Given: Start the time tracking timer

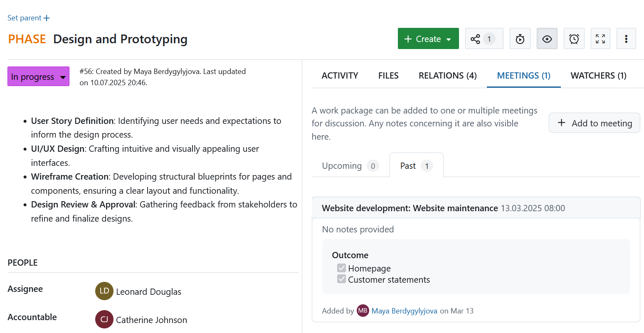Looking at the screenshot, I should tap(520, 39).
